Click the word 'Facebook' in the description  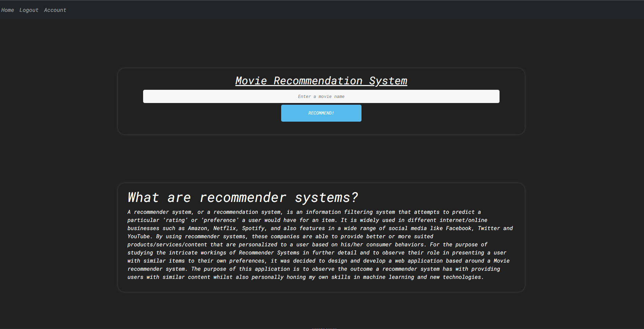(x=458, y=228)
